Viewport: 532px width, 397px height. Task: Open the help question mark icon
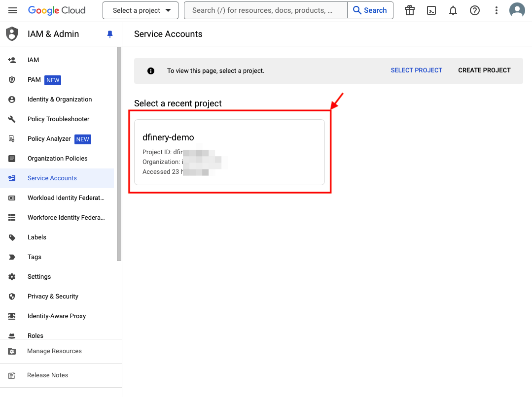tap(475, 10)
